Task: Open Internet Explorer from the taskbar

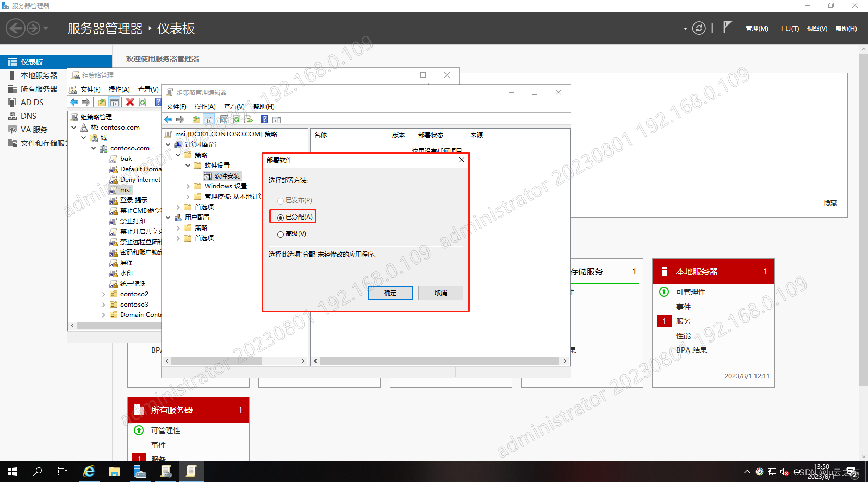Action: [x=89, y=472]
